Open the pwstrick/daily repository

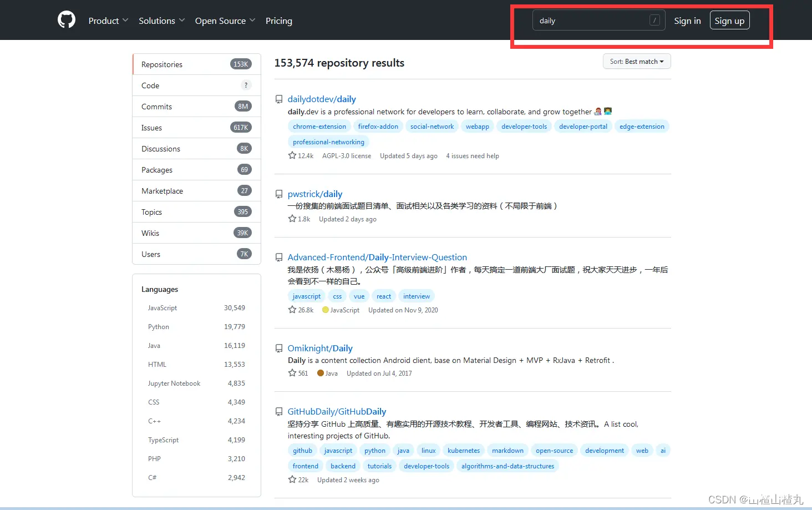coord(315,194)
